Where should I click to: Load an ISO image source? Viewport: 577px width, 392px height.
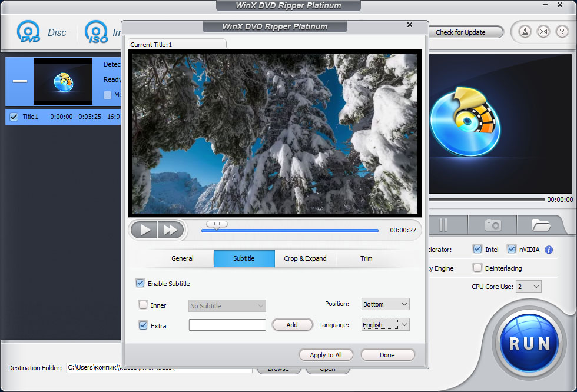[x=102, y=32]
